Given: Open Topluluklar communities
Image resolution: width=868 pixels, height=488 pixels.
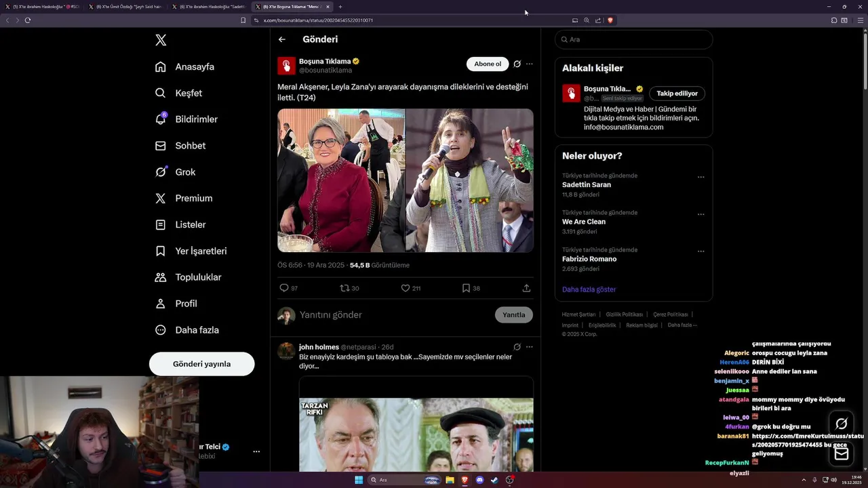Looking at the screenshot, I should (188, 277).
